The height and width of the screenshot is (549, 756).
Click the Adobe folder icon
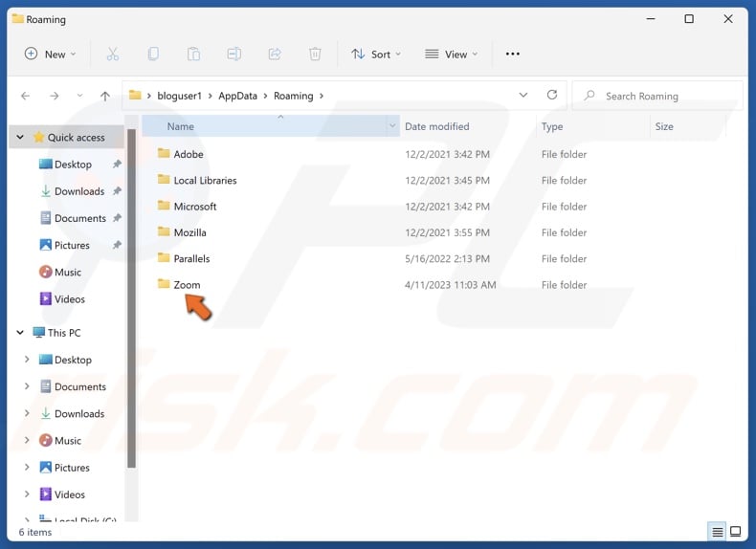(x=164, y=154)
